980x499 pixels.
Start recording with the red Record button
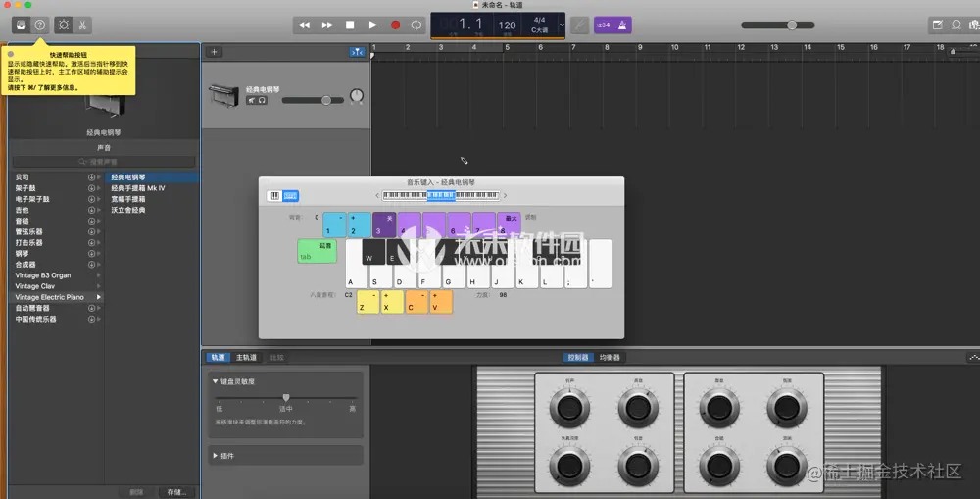pos(395,25)
